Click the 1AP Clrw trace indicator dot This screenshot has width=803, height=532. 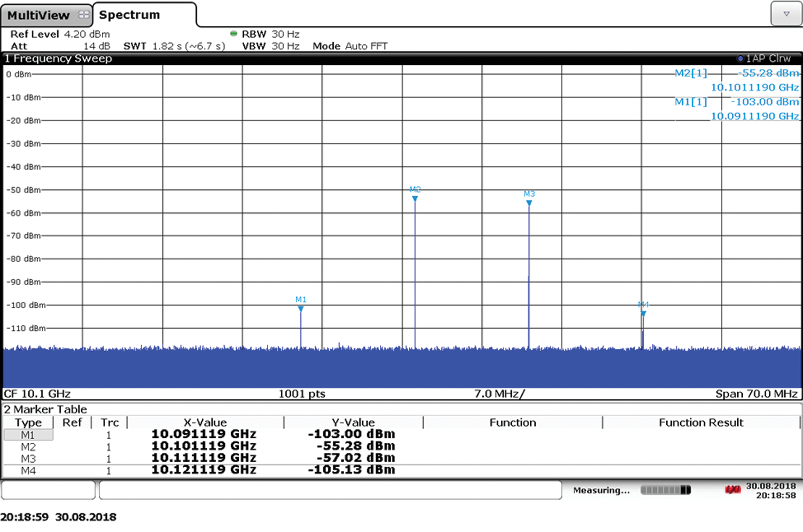[740, 58]
